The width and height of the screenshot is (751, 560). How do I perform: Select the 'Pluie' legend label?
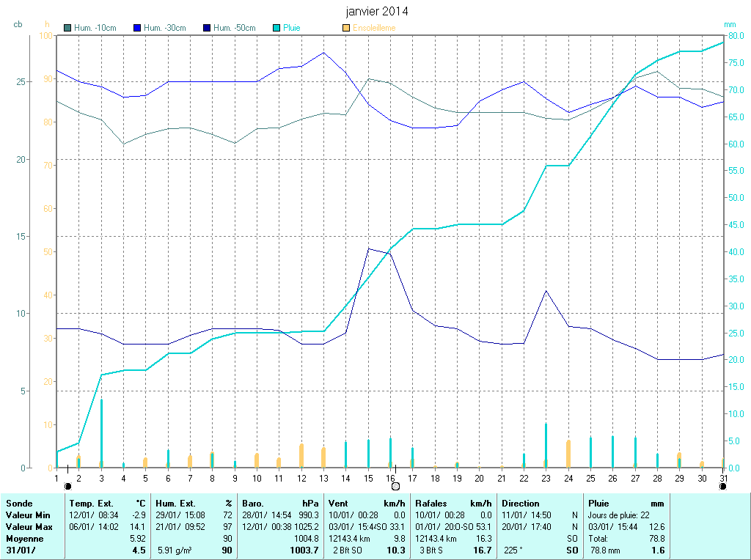coord(292,28)
